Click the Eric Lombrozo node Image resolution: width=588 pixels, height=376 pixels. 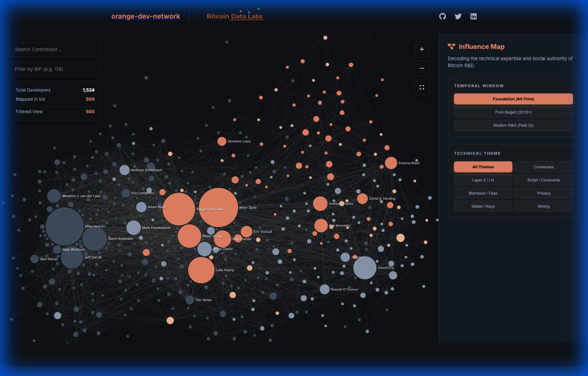(126, 193)
